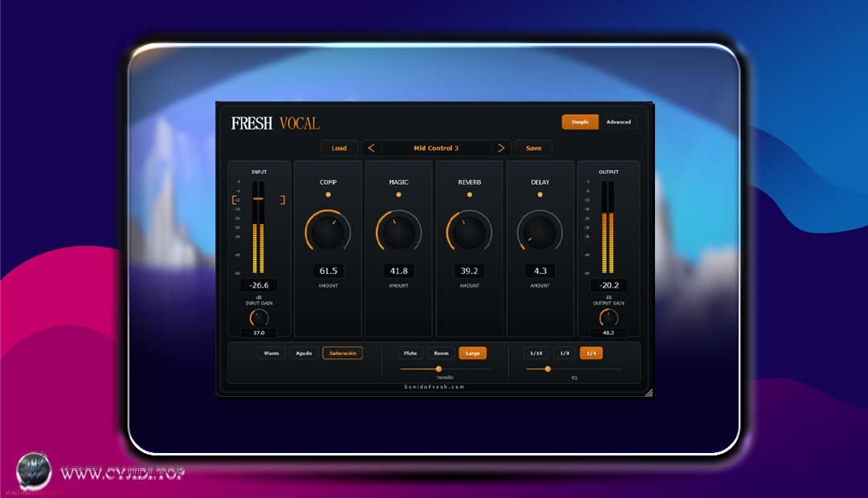Viewport: 868px width, 498px height.
Task: Set delay time to 1/16
Action: pos(536,353)
